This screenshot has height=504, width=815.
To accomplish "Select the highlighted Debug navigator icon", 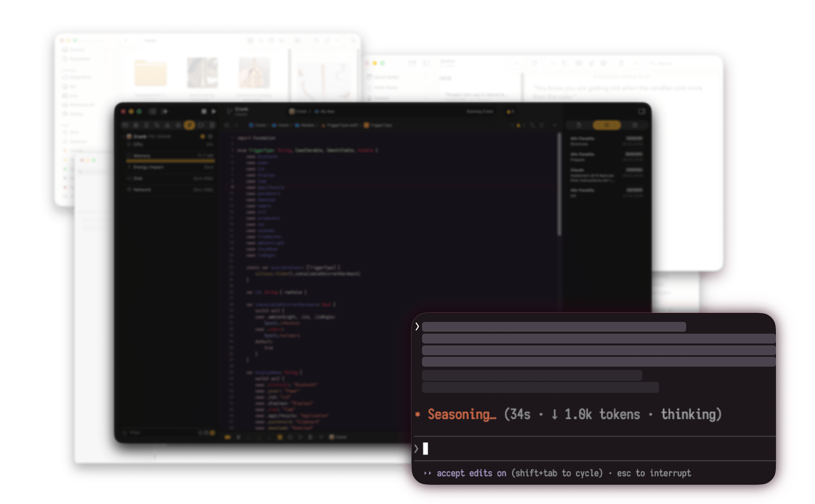I will [189, 125].
